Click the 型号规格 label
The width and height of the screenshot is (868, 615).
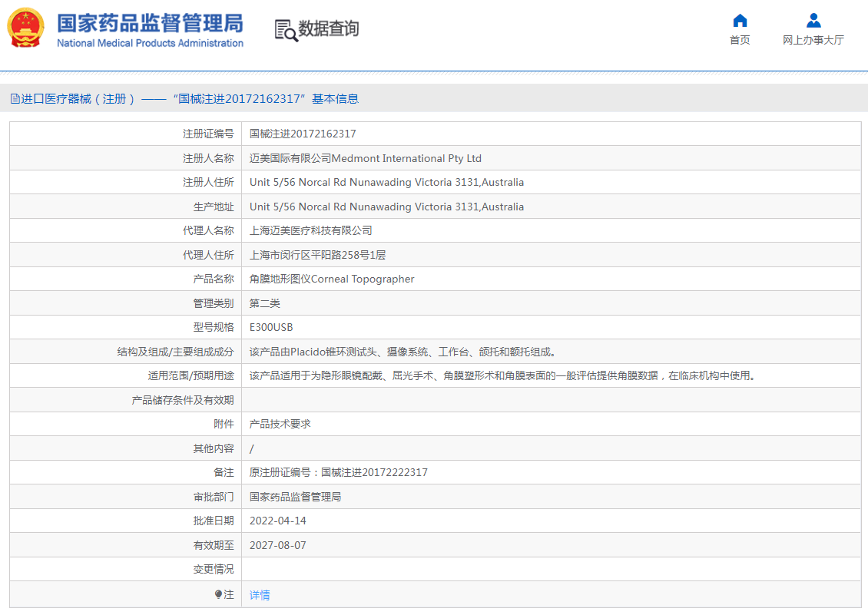pos(213,327)
